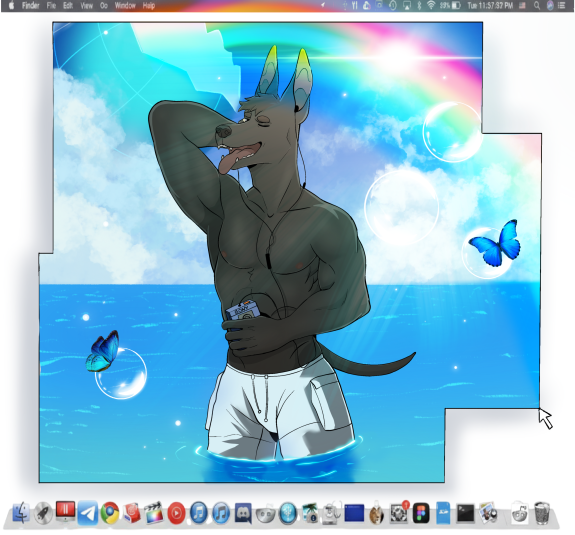Viewport: 575px width, 535px height.
Task: Open the Apple menu
Action: pos(11,6)
